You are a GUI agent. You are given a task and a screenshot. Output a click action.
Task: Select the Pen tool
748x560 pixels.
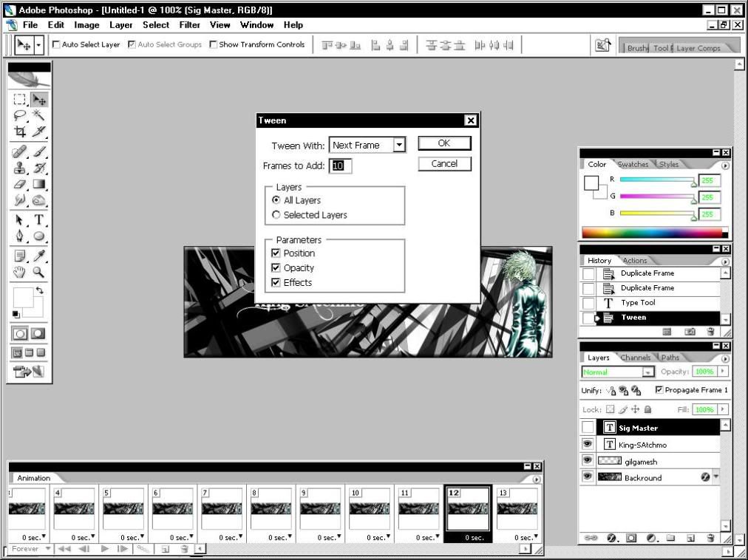tap(19, 236)
